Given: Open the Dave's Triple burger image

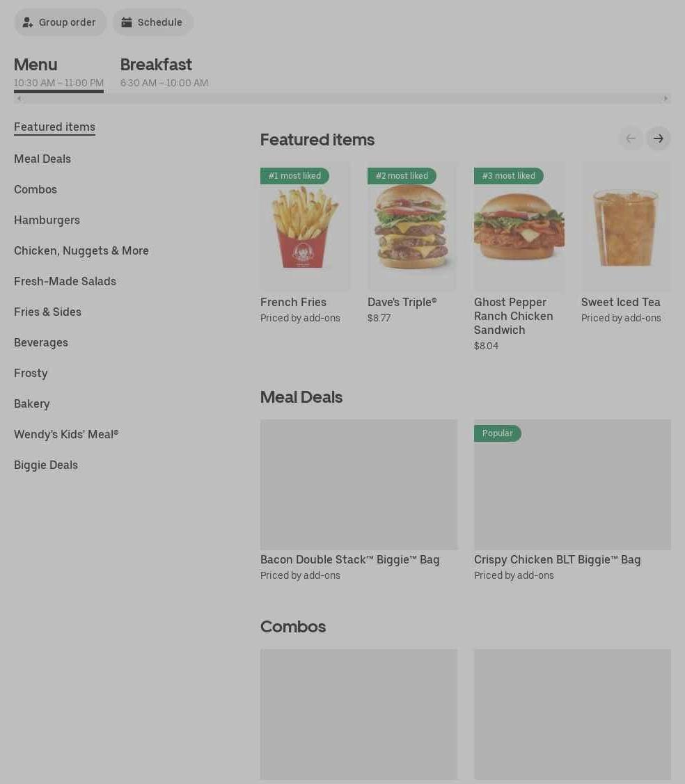Looking at the screenshot, I should [x=412, y=226].
